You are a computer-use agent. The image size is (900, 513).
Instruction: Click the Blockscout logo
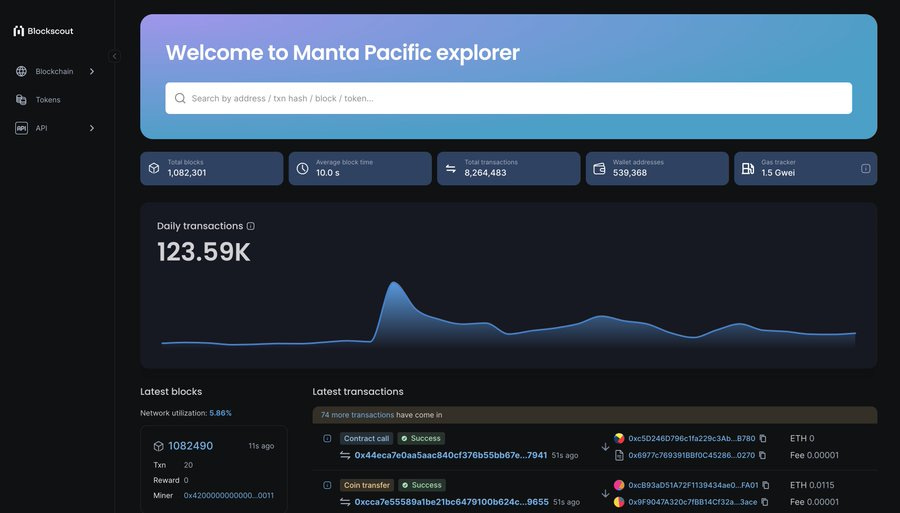(x=44, y=31)
